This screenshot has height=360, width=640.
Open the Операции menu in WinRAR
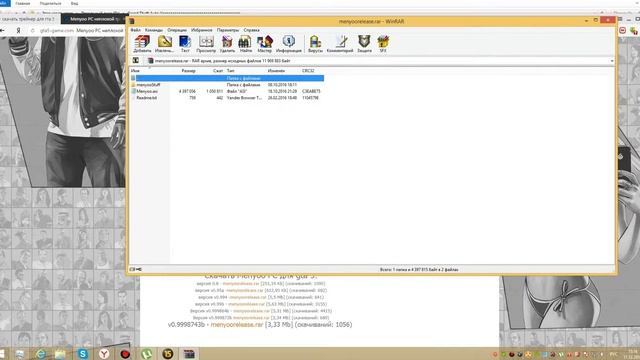point(177,30)
